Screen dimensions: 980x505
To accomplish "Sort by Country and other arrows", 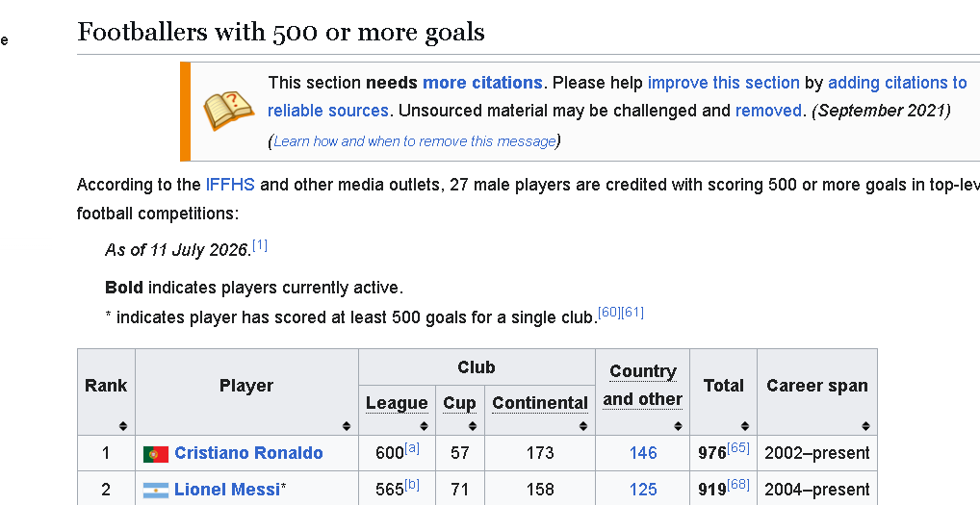I will tap(678, 426).
